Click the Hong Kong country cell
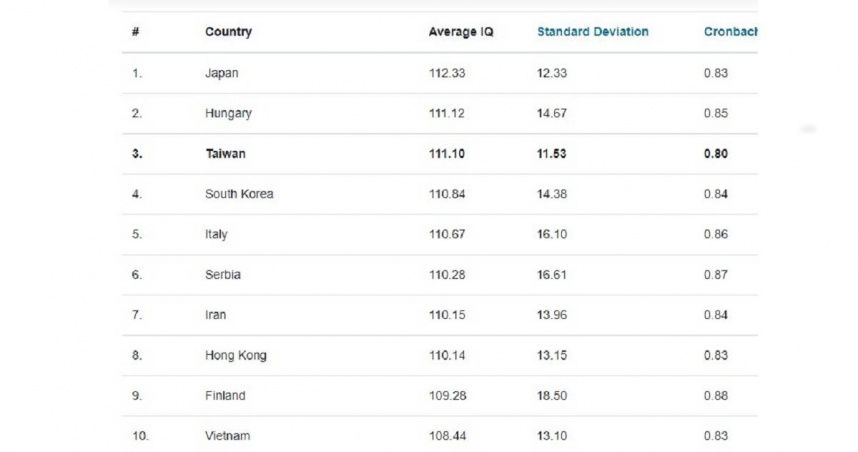Viewport: 858px width, 452px height. point(235,355)
